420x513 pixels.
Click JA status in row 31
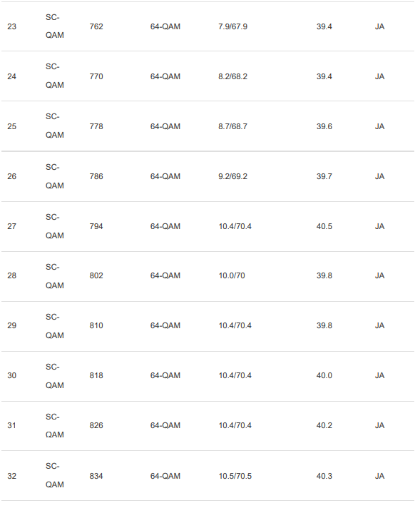(x=379, y=426)
